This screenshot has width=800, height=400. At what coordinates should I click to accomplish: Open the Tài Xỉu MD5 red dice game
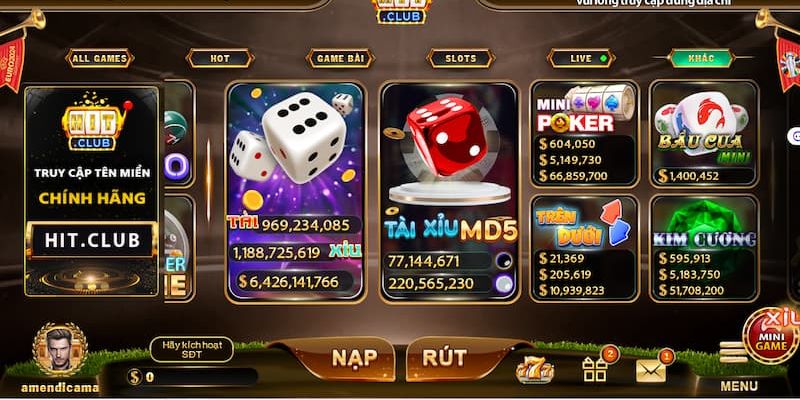coord(449,191)
